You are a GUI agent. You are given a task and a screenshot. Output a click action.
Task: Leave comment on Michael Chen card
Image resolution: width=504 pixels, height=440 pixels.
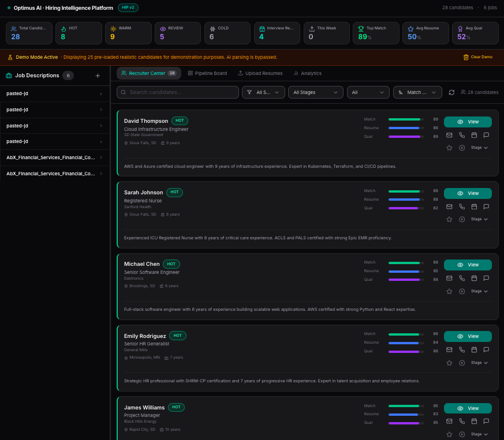tap(486, 278)
